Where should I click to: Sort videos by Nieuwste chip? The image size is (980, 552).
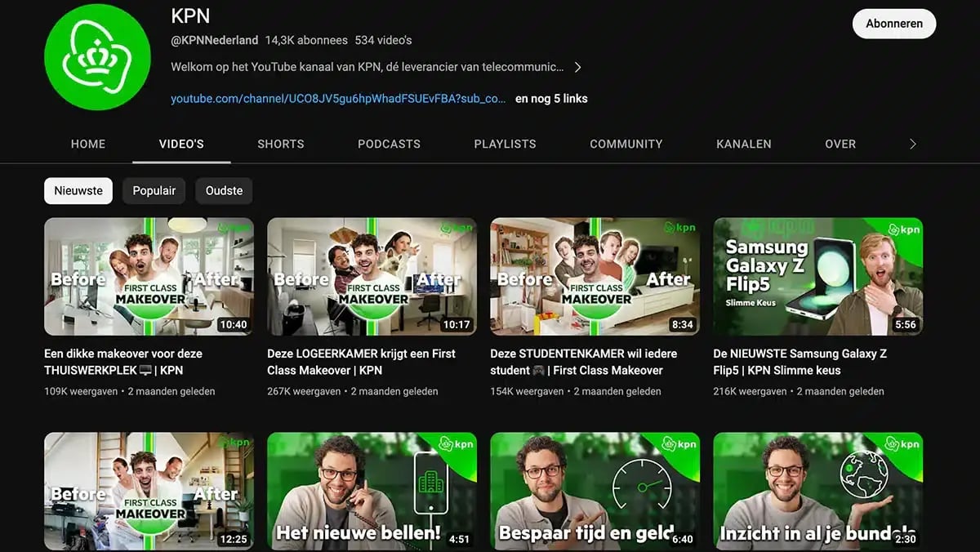pyautogui.click(x=78, y=191)
